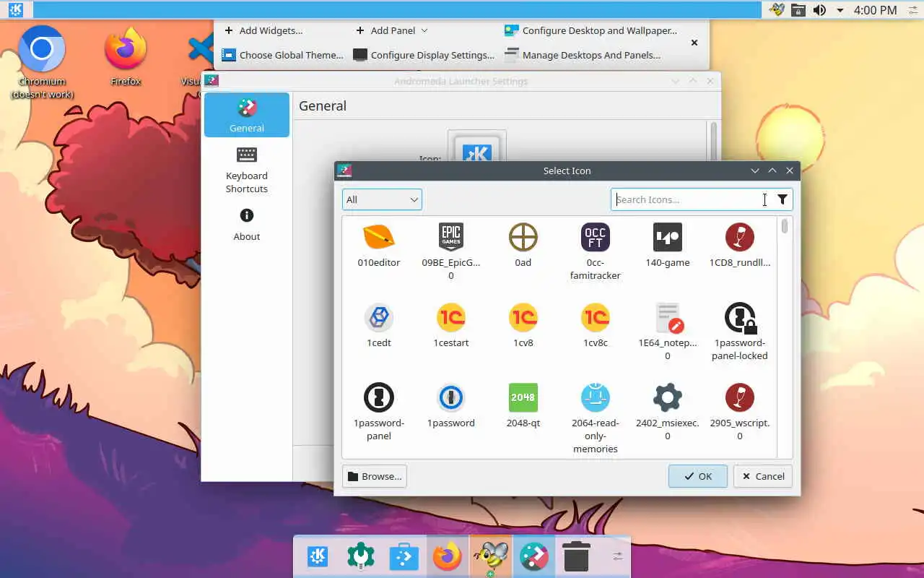Screen dimensions: 924x578
Task: Select the 09BE_EpicGames icon
Action: pos(451,252)
